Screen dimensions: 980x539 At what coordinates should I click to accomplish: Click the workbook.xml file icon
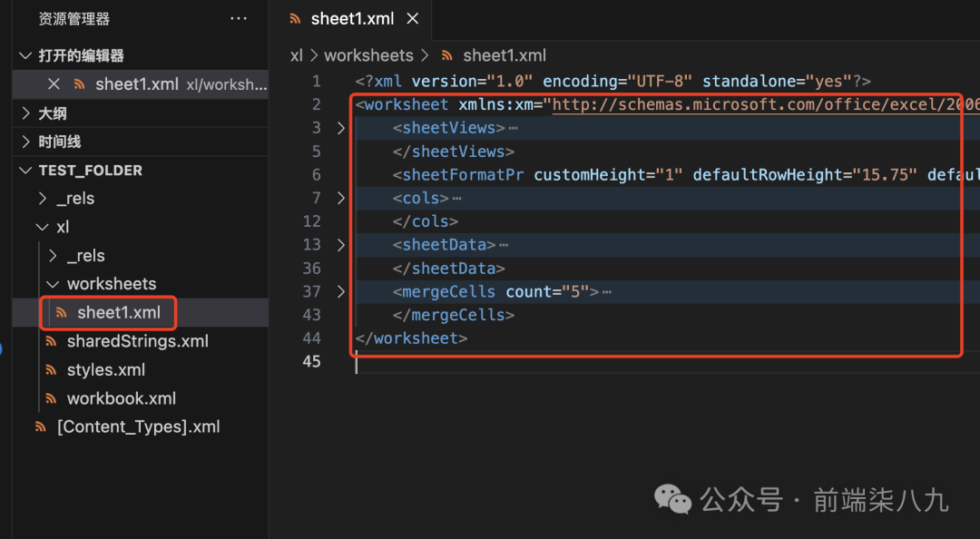pyautogui.click(x=52, y=399)
